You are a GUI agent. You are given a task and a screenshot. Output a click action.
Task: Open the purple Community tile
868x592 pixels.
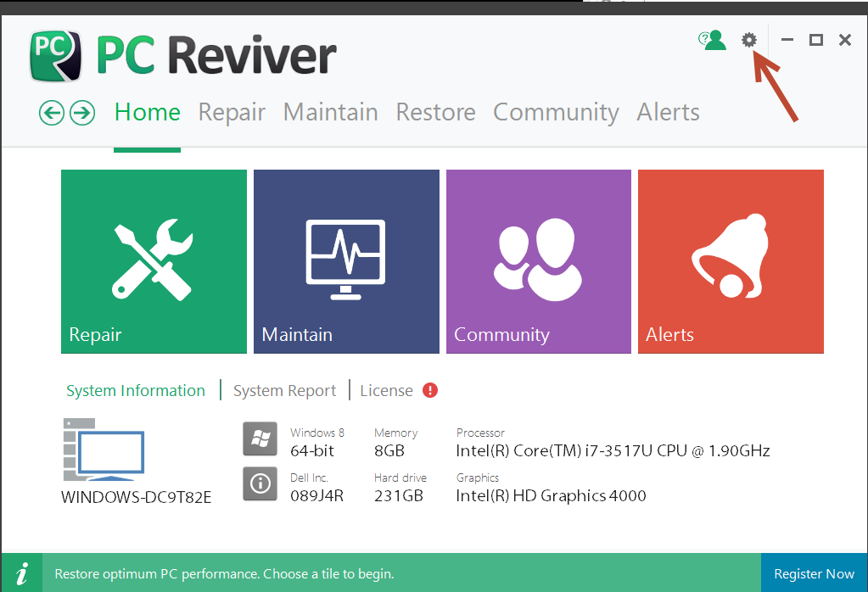(x=538, y=261)
